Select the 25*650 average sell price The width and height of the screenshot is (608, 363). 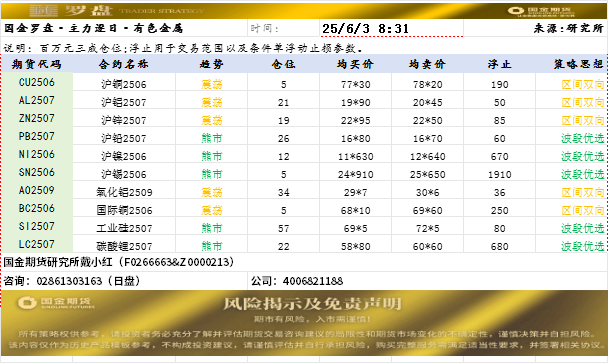(427, 174)
